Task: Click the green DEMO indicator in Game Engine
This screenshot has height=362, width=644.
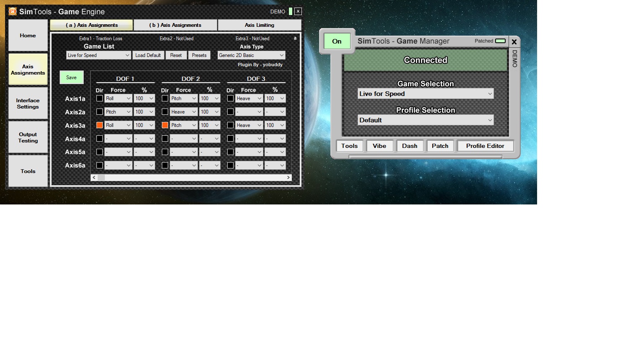Action: (291, 11)
